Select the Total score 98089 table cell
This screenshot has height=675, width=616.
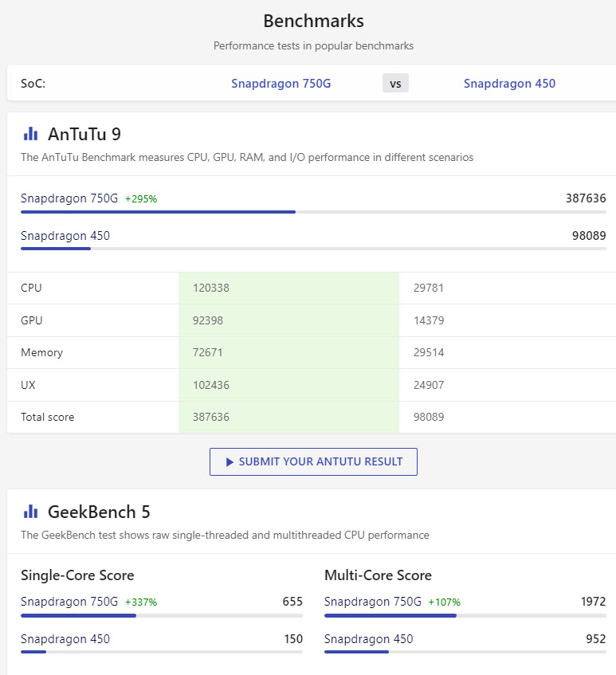508,417
